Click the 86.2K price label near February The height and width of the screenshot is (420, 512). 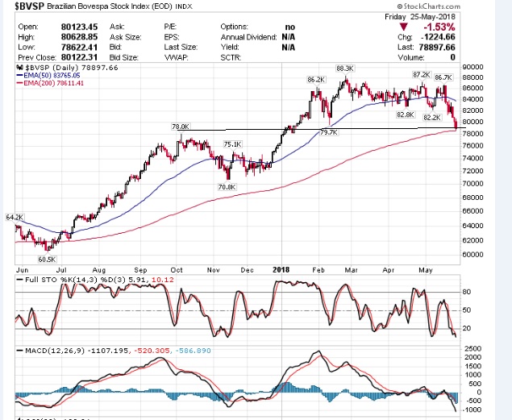click(316, 80)
